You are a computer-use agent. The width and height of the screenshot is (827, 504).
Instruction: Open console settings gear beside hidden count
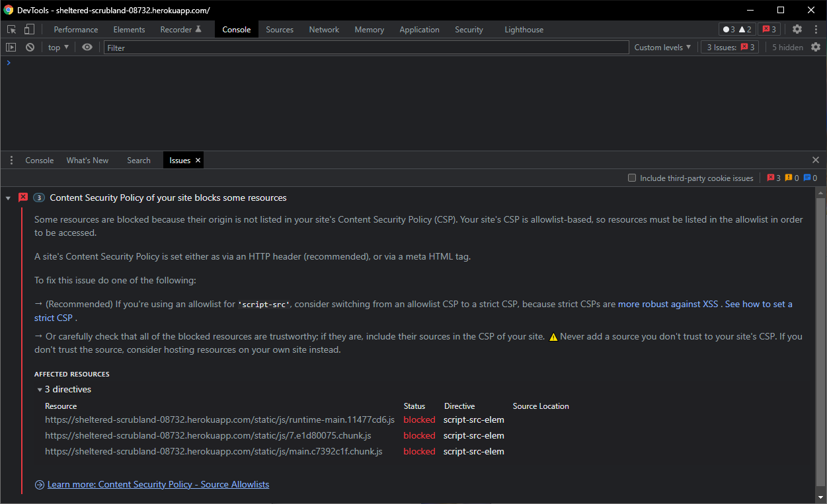point(816,47)
